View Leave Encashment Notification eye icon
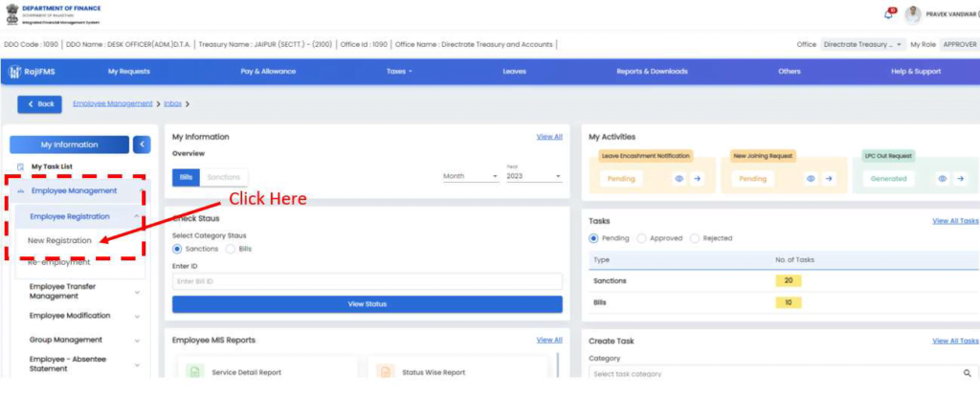 [679, 179]
